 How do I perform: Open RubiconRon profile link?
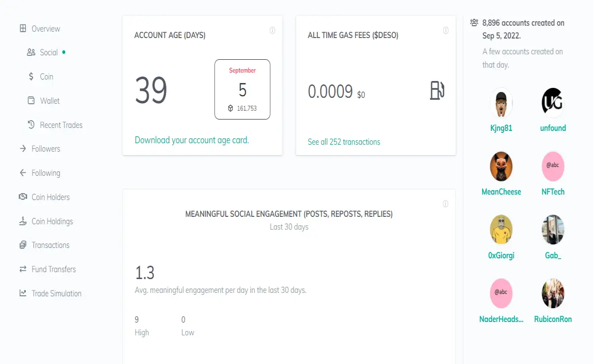pos(553,319)
